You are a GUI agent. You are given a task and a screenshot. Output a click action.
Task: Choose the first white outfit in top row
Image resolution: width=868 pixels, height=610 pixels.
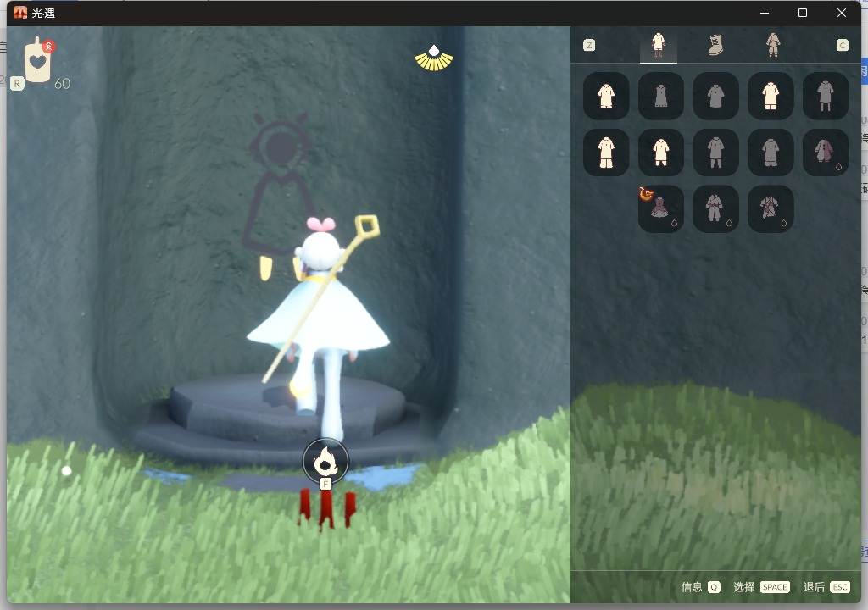pyautogui.click(x=606, y=96)
